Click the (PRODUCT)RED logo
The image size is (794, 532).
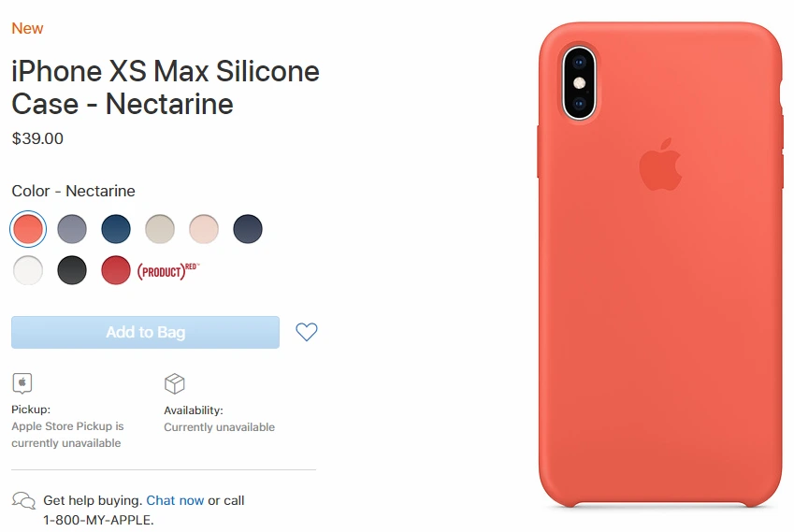point(168,271)
